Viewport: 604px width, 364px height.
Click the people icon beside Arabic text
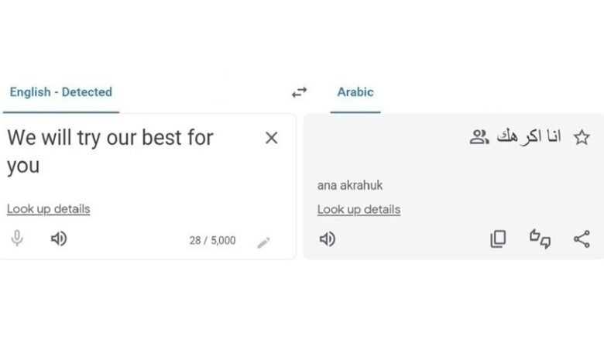click(x=479, y=138)
